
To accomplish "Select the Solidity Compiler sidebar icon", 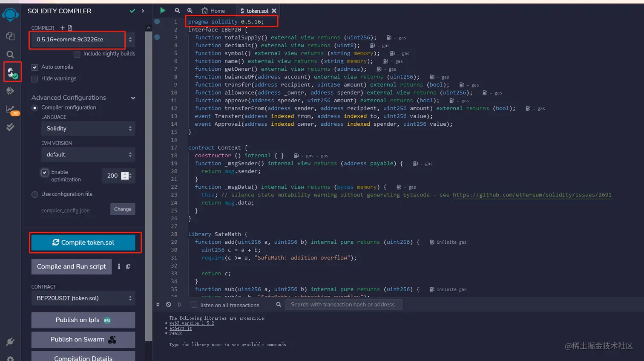I will [11, 72].
